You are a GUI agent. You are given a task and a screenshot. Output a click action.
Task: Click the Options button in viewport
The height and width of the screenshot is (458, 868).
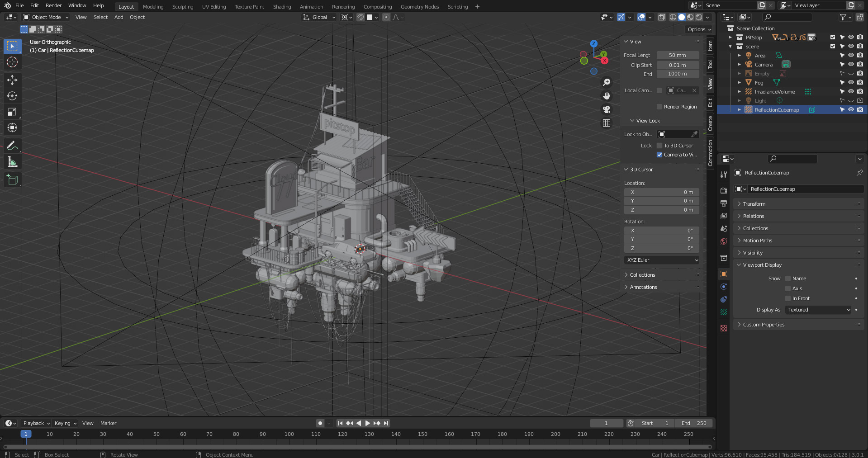pos(699,29)
